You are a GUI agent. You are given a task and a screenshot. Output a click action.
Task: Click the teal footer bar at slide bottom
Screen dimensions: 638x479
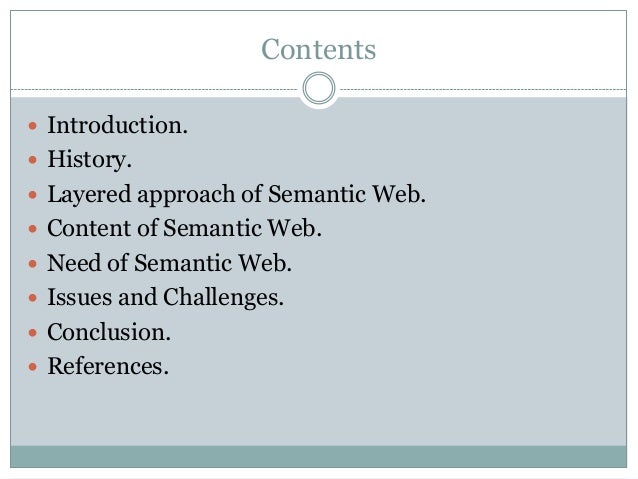tap(318, 457)
